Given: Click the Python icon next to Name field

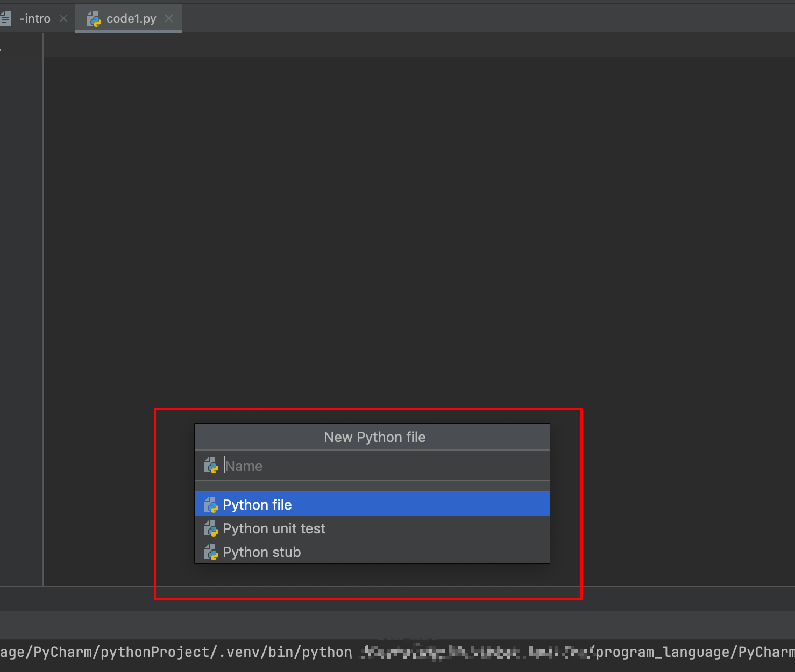Looking at the screenshot, I should 211,465.
